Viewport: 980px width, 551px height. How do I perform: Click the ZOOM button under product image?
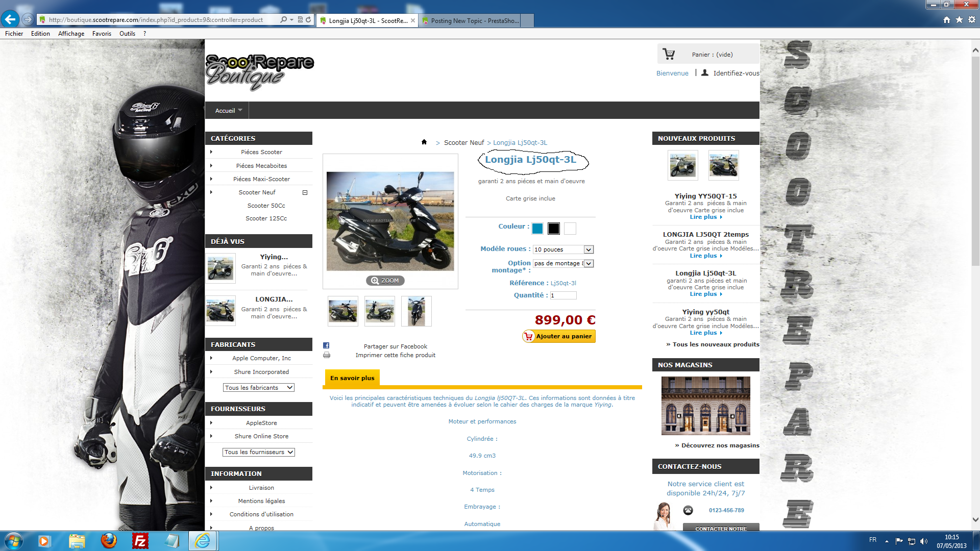click(385, 281)
